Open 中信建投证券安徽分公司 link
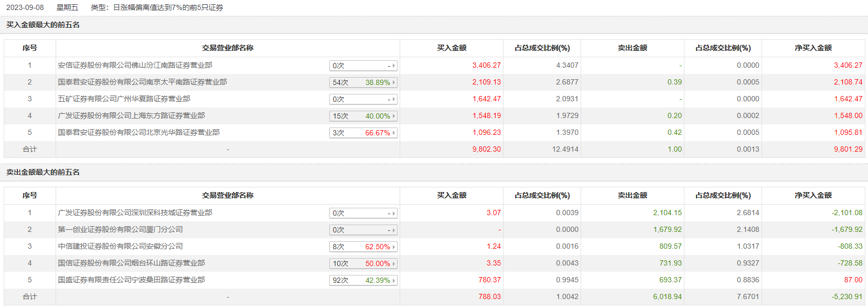The width and height of the screenshot is (868, 308). 120,247
